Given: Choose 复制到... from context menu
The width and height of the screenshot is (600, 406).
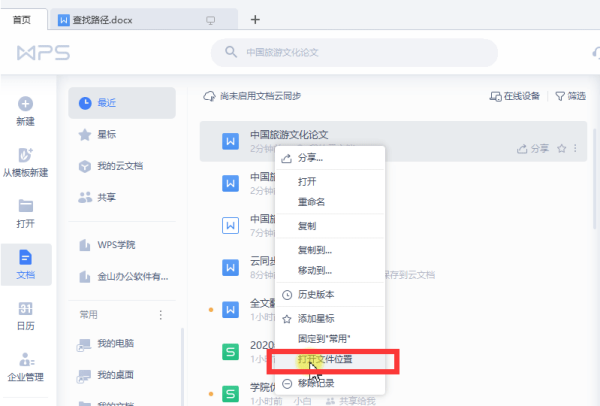Looking at the screenshot, I should pos(330,250).
